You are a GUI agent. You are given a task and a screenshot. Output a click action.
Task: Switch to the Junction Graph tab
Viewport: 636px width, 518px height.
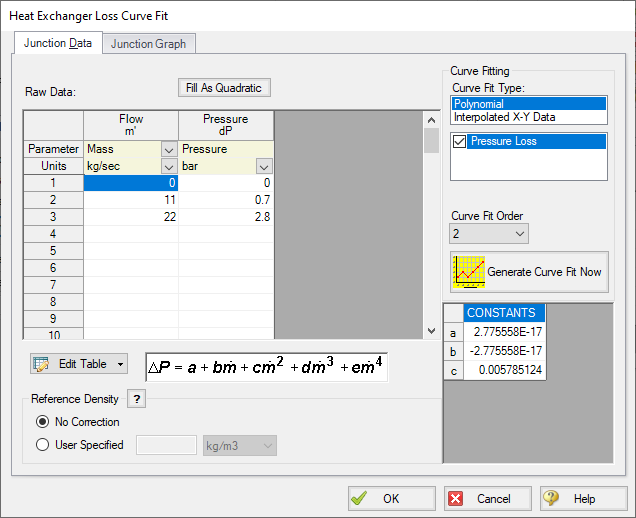point(148,44)
